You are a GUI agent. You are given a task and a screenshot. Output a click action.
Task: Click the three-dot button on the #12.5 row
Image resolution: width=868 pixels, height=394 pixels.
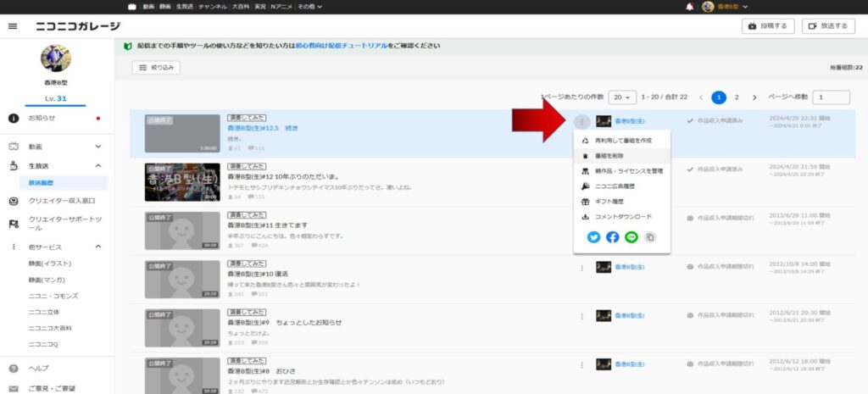click(581, 122)
